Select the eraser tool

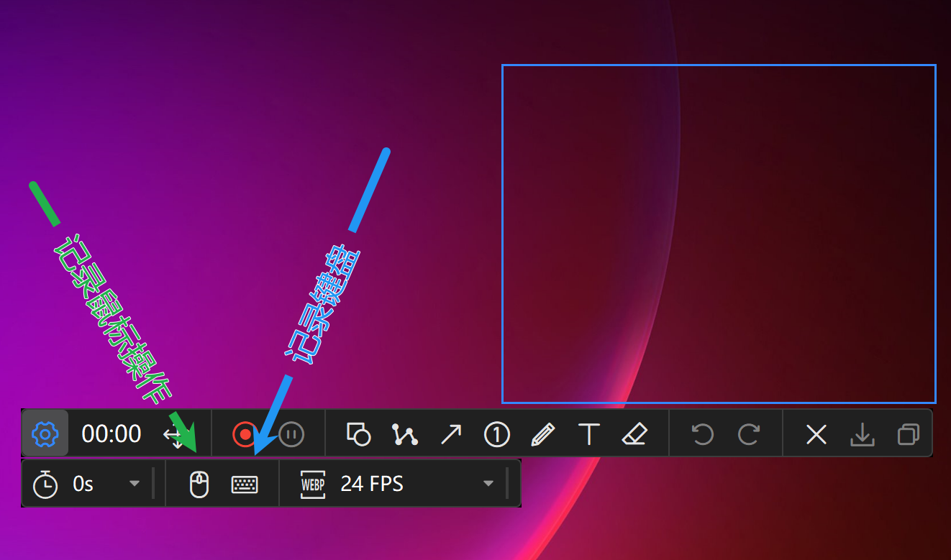click(635, 433)
